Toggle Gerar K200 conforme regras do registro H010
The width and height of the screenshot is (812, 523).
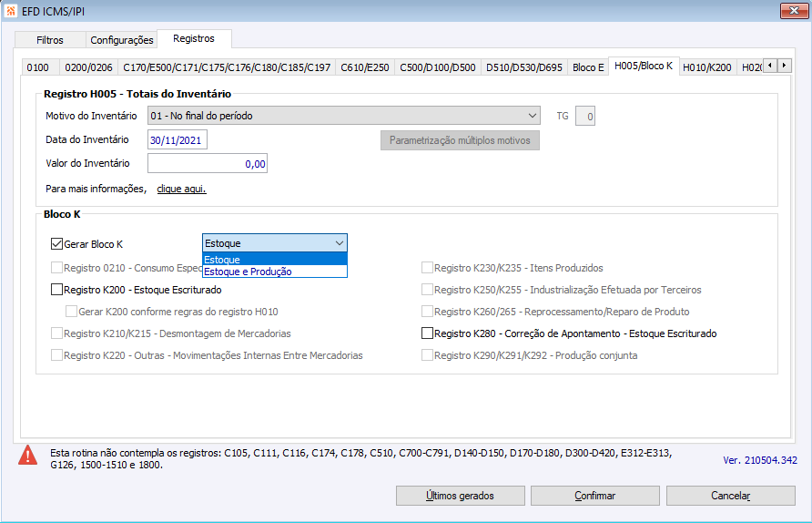pyautogui.click(x=72, y=312)
